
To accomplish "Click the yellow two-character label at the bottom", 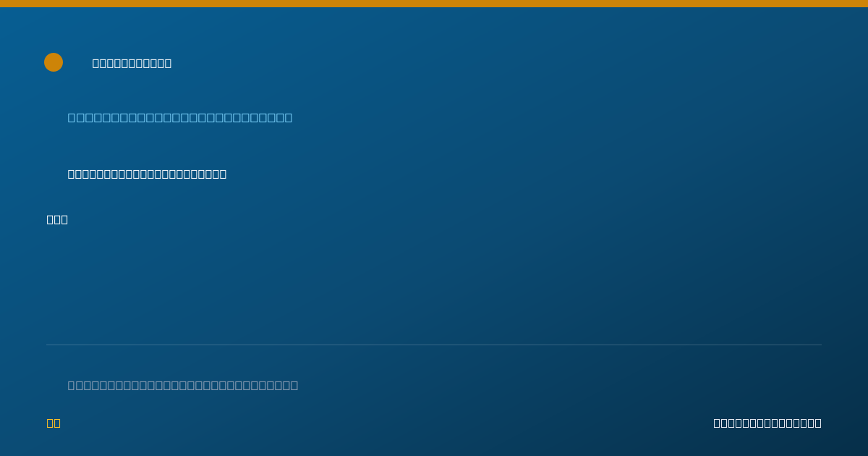I will (x=54, y=423).
